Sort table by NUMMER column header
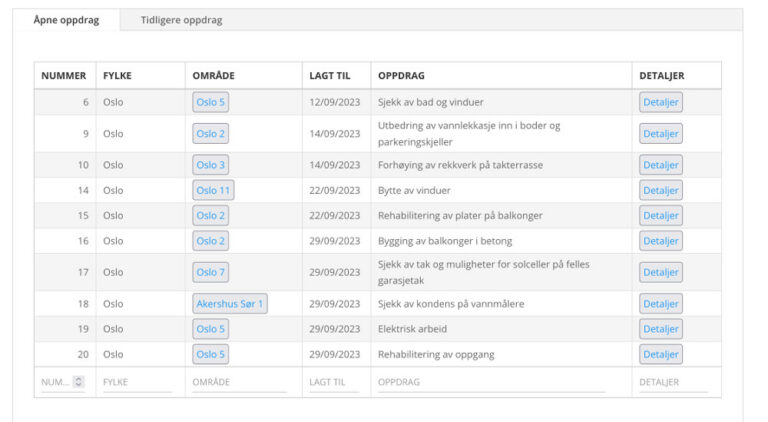 click(64, 76)
